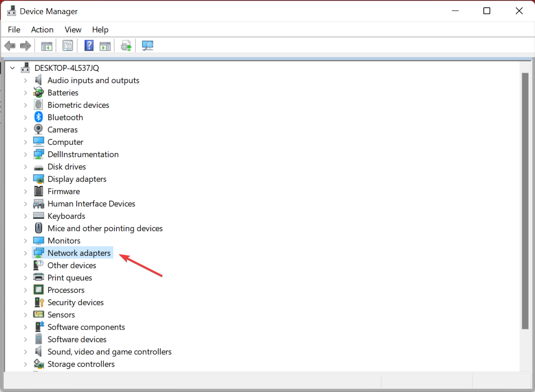The image size is (535, 392).
Task: Expand the Bluetooth category
Action: click(x=25, y=117)
